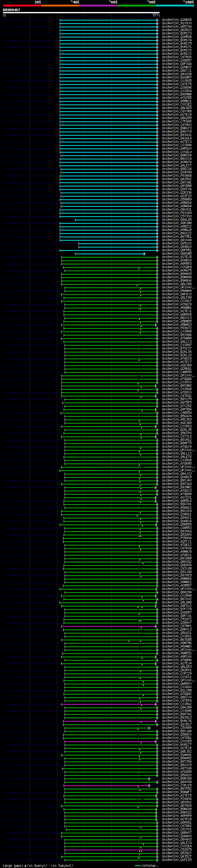Open hit UniRef100_Q2HRU5
197x868 pixels.
coord(177,20)
